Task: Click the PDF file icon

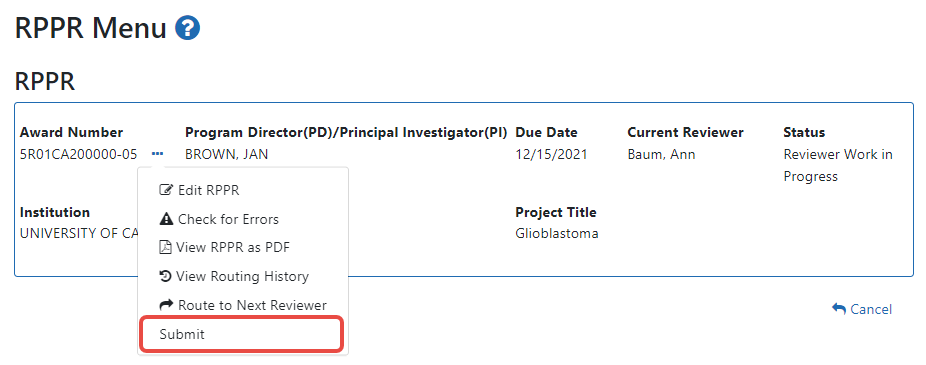Action: (165, 247)
